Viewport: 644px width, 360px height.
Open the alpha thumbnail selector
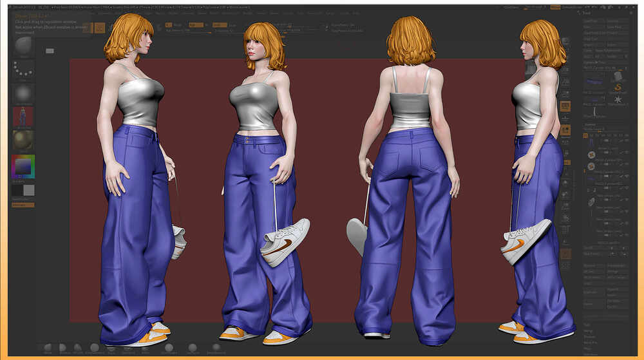[x=23, y=93]
